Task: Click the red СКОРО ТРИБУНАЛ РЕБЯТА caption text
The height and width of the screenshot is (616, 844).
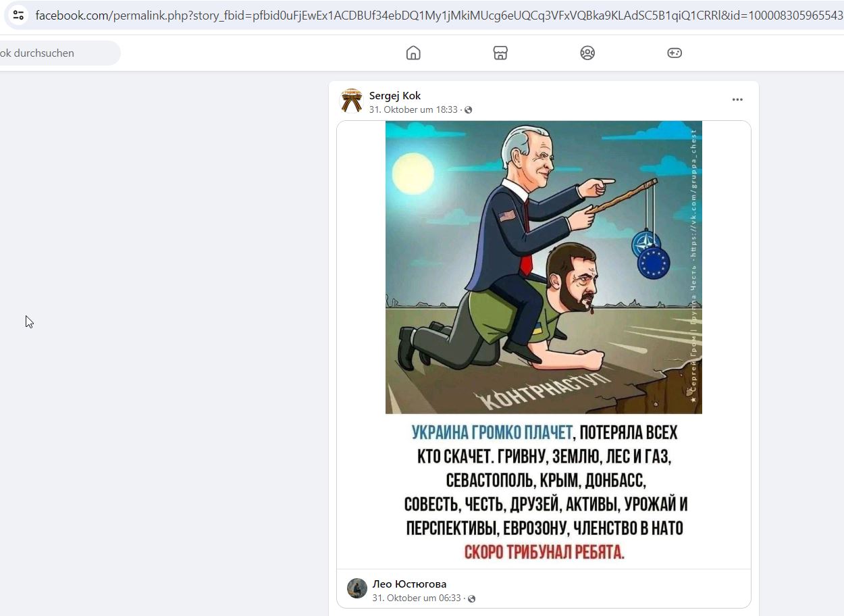Action: 544,552
